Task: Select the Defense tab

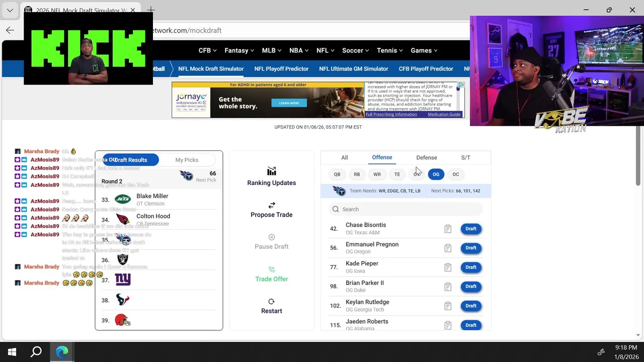Action: (x=427, y=158)
